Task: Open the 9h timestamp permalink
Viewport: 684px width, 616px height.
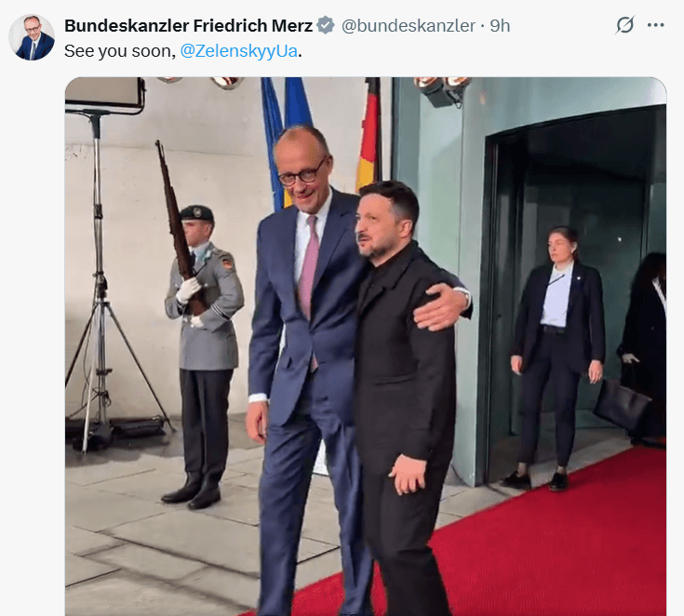Action: coord(500,26)
